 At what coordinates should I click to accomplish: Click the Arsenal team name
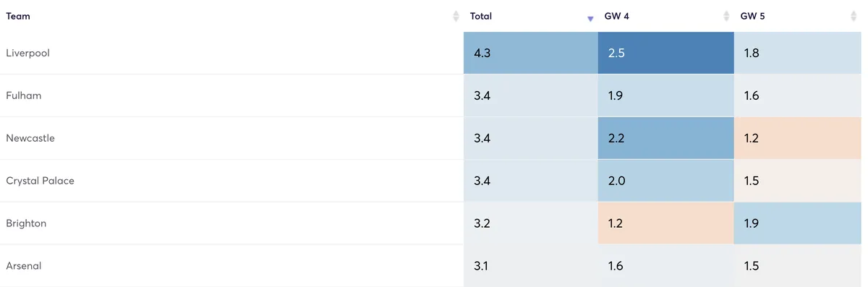tap(24, 266)
